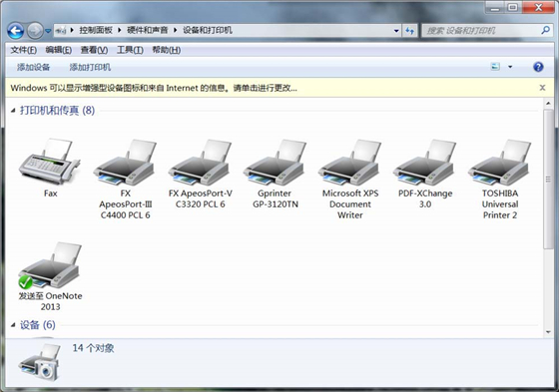Minimize the window
The image size is (559, 392).
tap(494, 7)
